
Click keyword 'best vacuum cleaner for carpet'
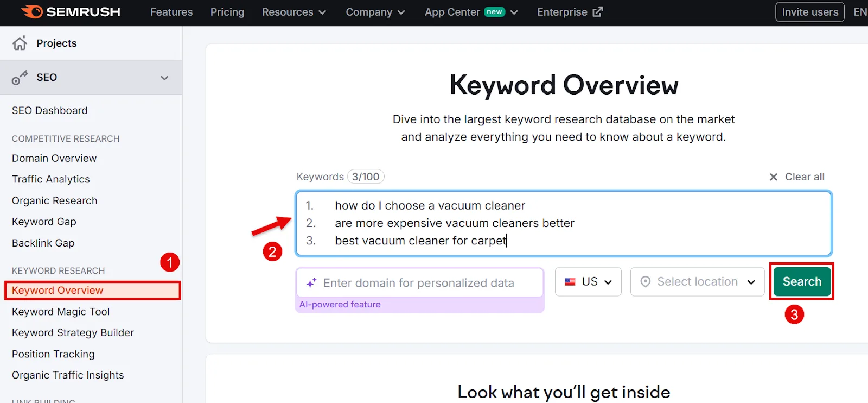tap(420, 241)
